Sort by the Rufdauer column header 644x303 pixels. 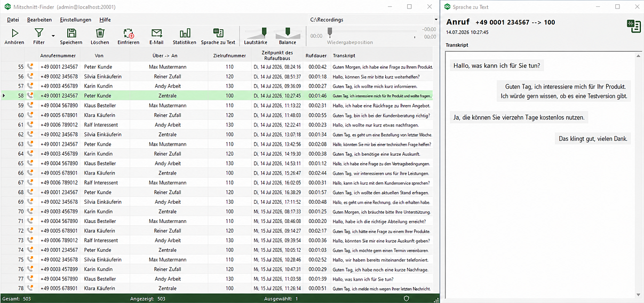click(316, 55)
